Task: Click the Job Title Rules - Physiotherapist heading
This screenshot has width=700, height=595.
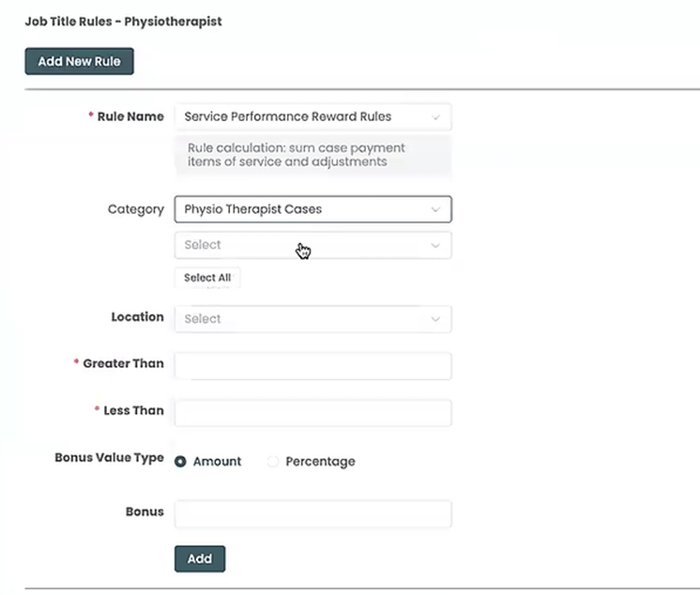Action: point(123,21)
